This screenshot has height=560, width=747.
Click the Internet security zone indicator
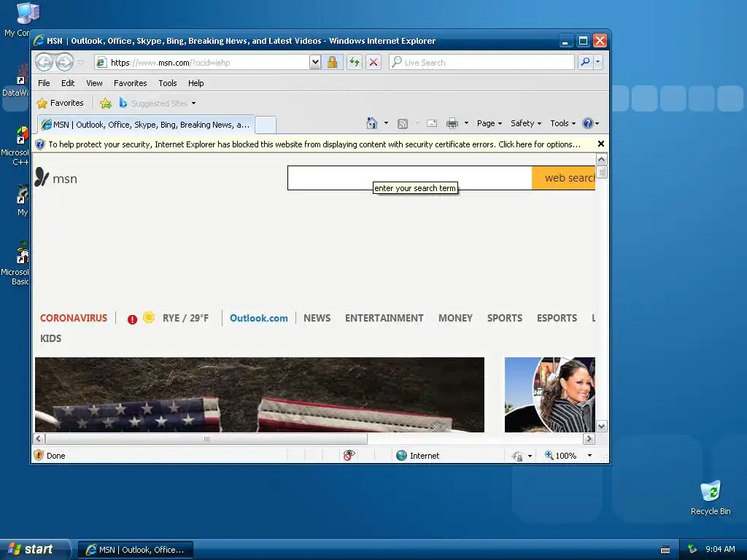[x=417, y=456]
